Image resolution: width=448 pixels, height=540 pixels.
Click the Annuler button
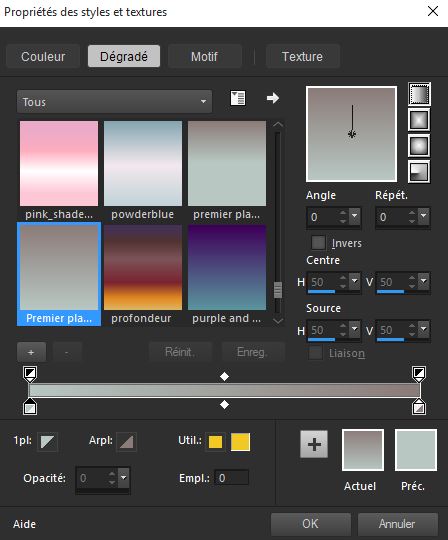(397, 524)
